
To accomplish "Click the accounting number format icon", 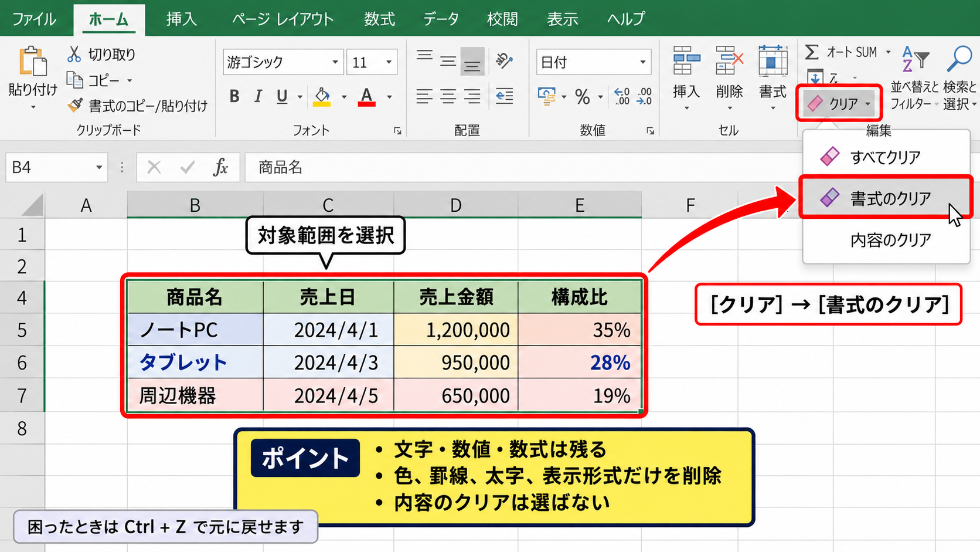I will (x=547, y=96).
